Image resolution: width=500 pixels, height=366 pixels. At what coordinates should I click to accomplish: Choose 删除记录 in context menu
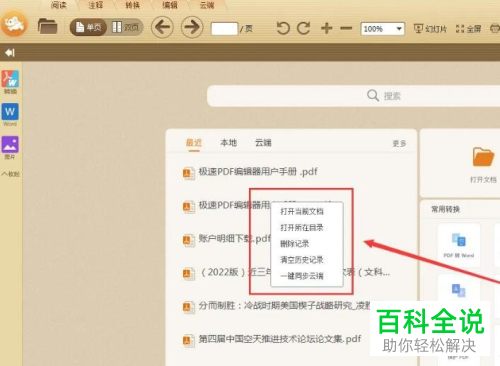pos(294,244)
